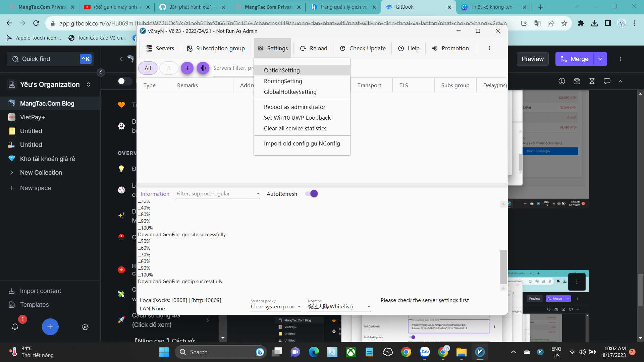644x362 pixels.
Task: Open Check Update in v2rayN toolbar
Action: point(363,48)
